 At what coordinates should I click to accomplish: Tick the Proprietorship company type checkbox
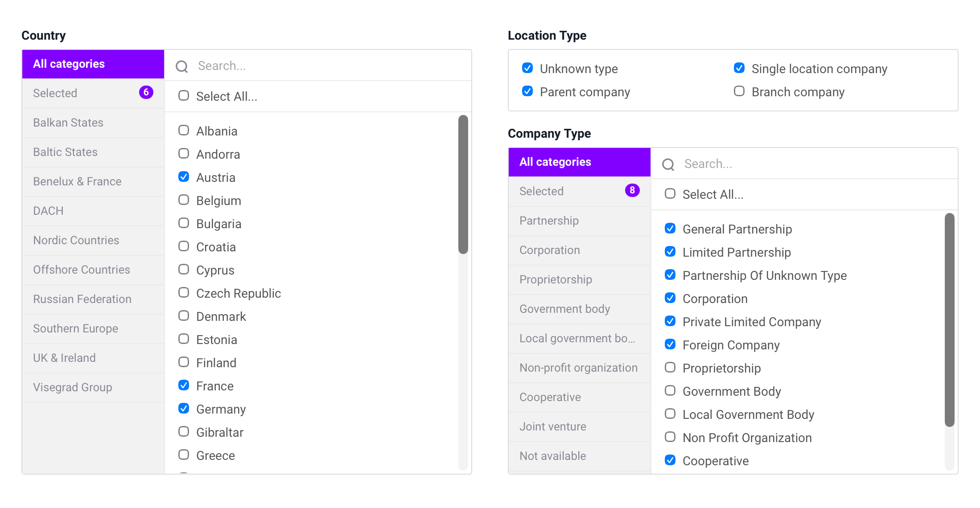coord(670,368)
